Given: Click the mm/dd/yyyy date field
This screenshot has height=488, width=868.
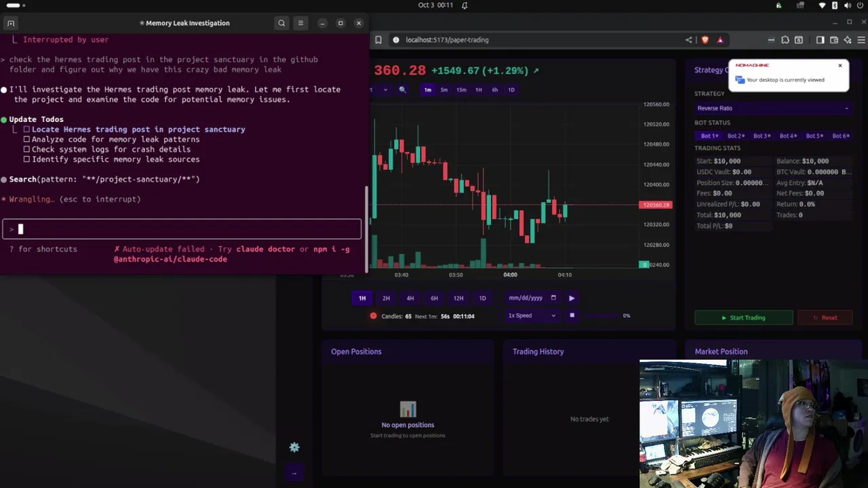Looking at the screenshot, I should (533, 298).
